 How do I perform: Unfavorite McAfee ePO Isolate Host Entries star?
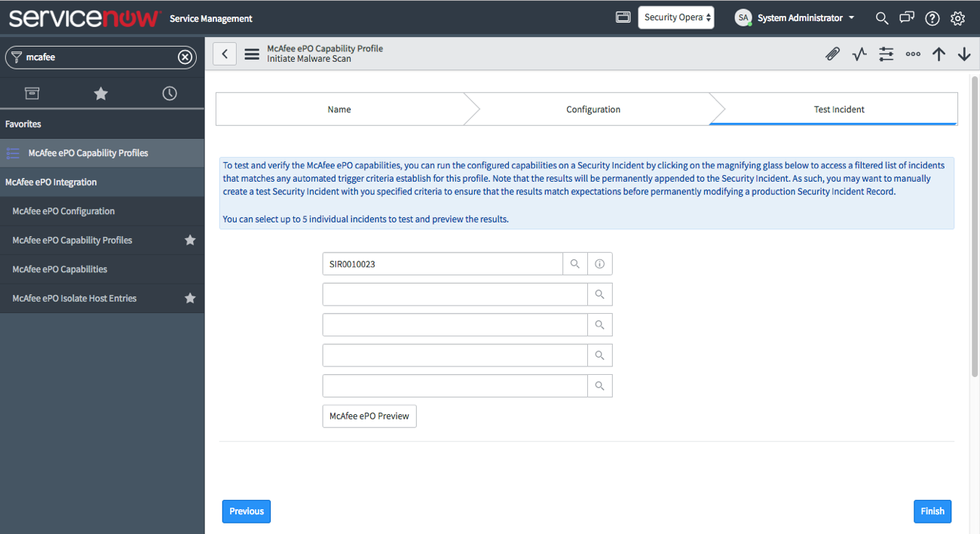coord(190,298)
